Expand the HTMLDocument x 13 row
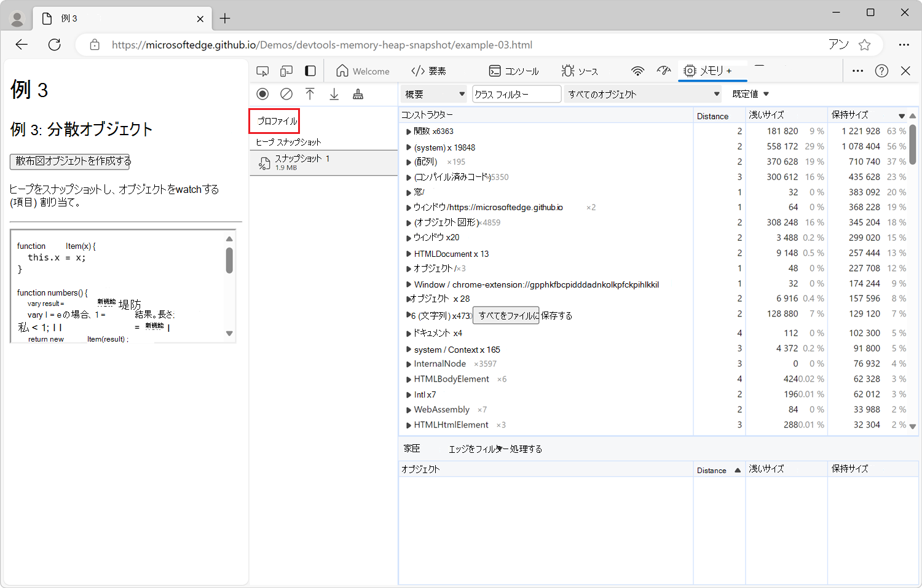This screenshot has height=588, width=922. [x=408, y=254]
